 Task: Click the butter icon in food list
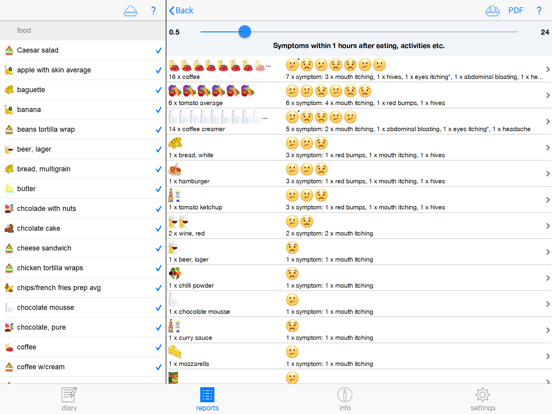click(9, 189)
